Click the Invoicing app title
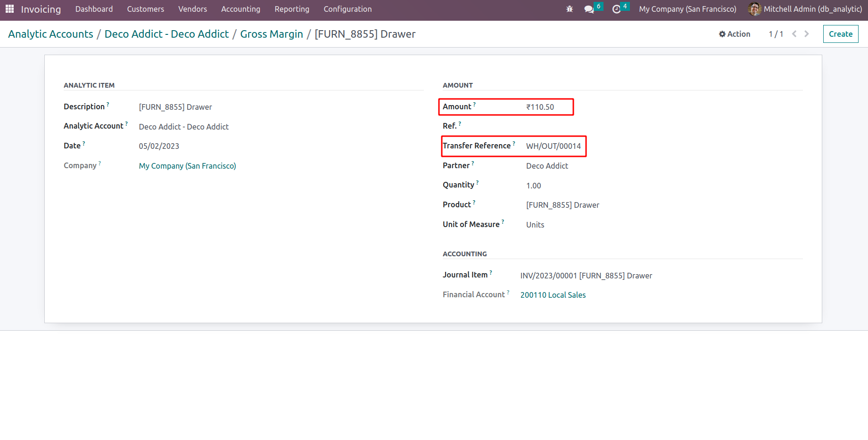 pyautogui.click(x=41, y=9)
